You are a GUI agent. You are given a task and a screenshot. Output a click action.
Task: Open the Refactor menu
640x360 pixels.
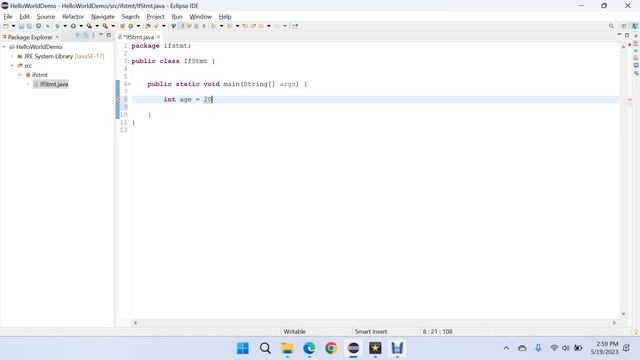(73, 17)
